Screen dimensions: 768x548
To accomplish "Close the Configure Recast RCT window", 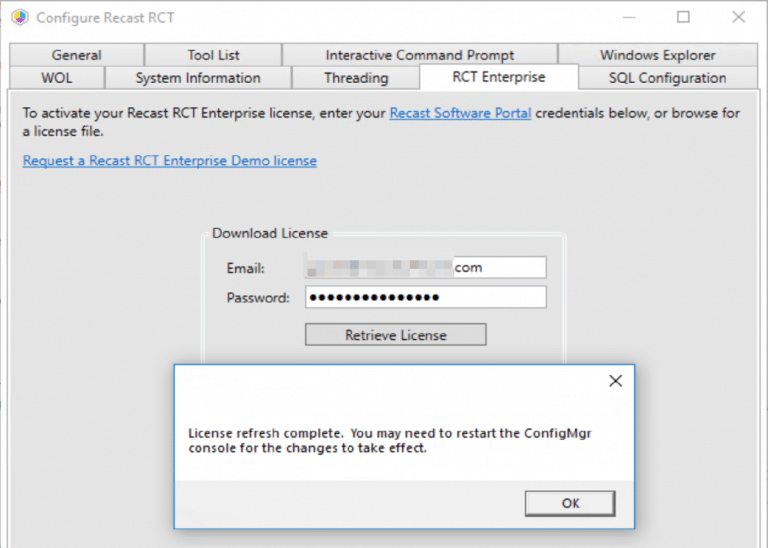I will tap(738, 17).
